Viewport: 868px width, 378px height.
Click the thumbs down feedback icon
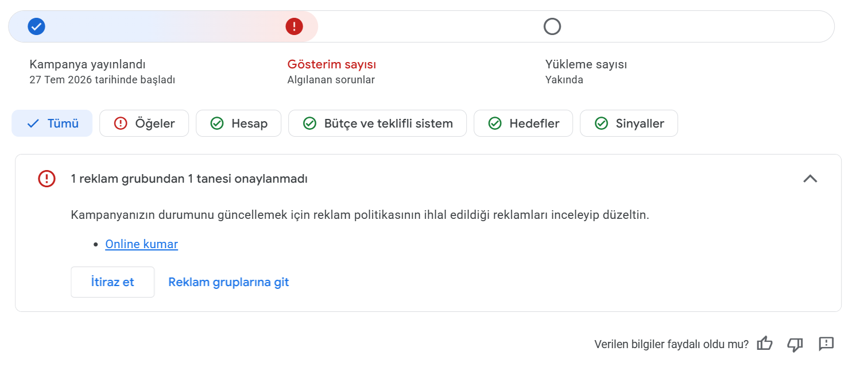(795, 344)
